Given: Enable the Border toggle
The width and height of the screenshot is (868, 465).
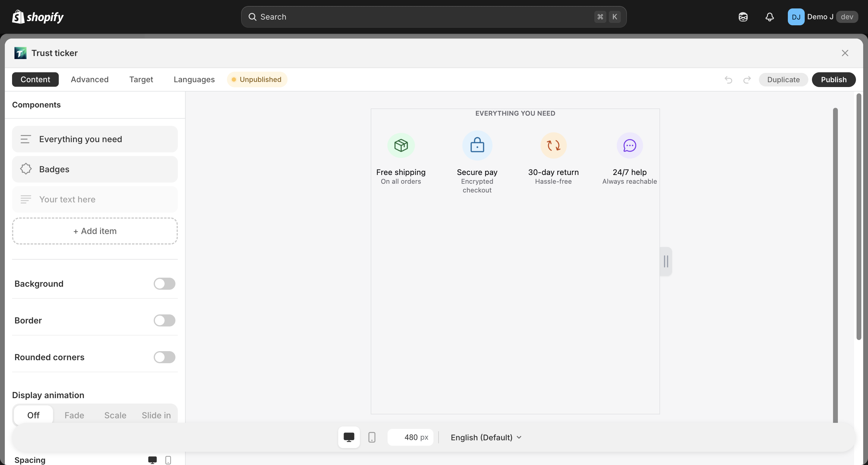Looking at the screenshot, I should (x=165, y=320).
